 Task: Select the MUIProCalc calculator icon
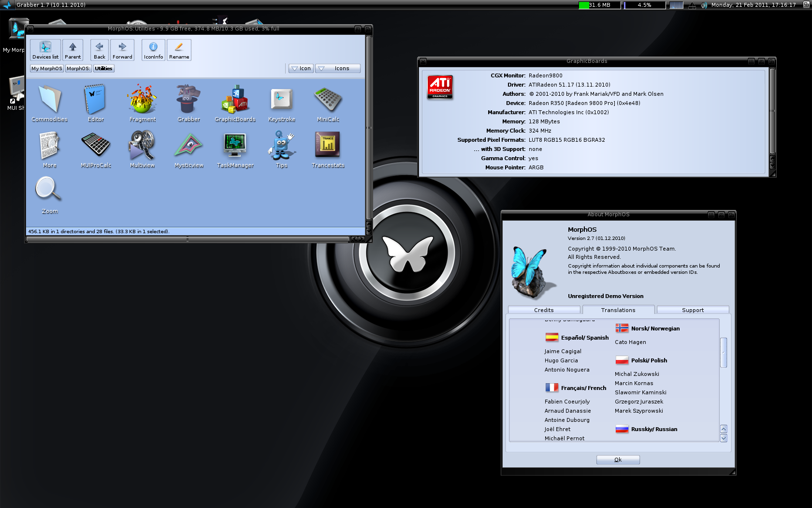pyautogui.click(x=96, y=149)
